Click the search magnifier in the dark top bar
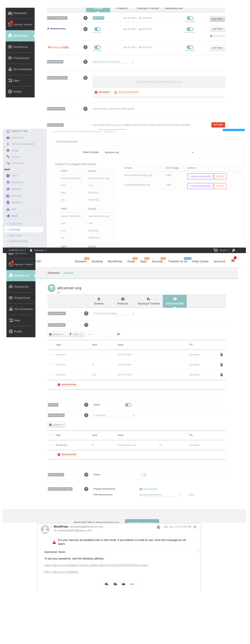 (x=234, y=250)
